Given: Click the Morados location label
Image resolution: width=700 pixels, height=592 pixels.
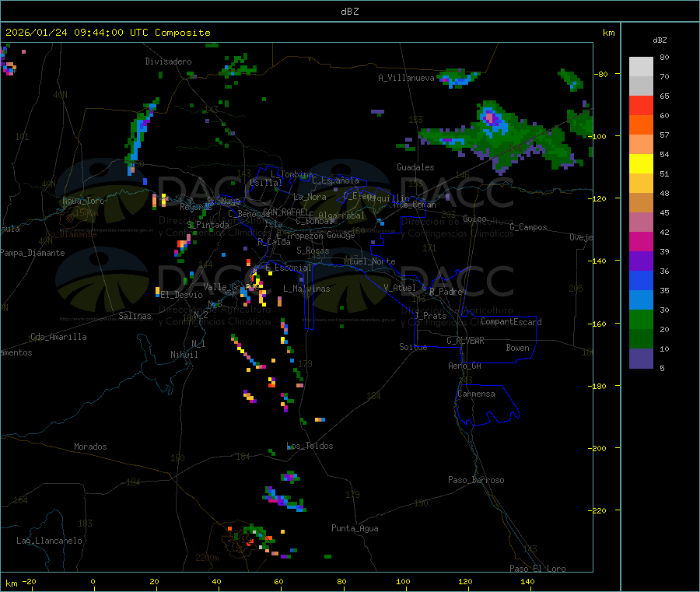Looking at the screenshot, I should click(90, 447).
